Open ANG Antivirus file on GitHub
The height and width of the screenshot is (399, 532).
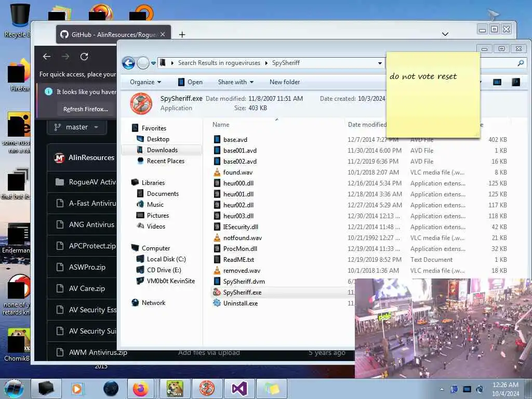[91, 224]
